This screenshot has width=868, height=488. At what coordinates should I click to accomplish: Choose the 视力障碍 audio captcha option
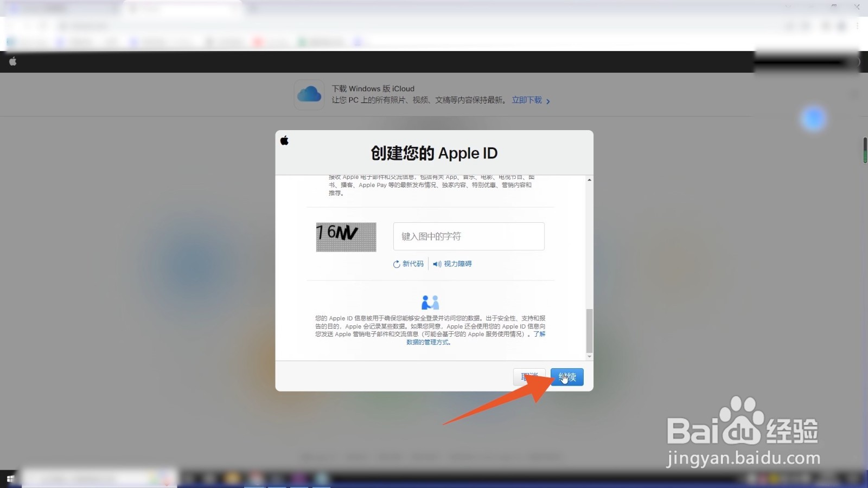point(452,264)
